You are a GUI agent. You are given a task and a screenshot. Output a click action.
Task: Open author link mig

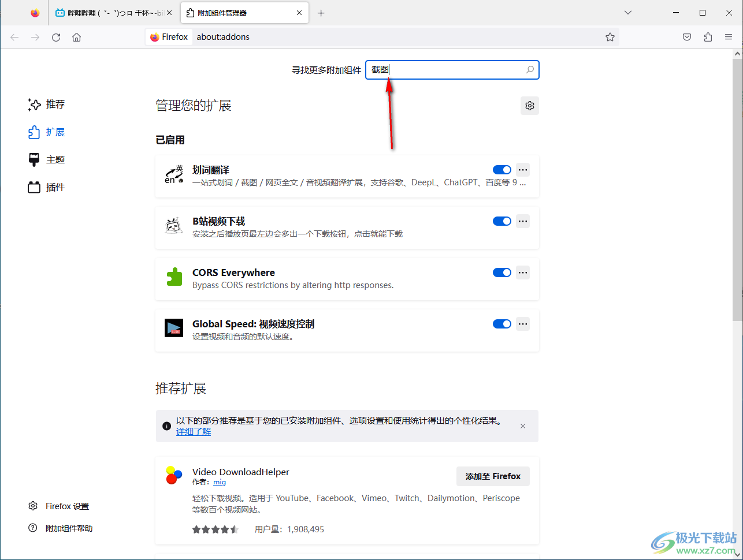220,482
